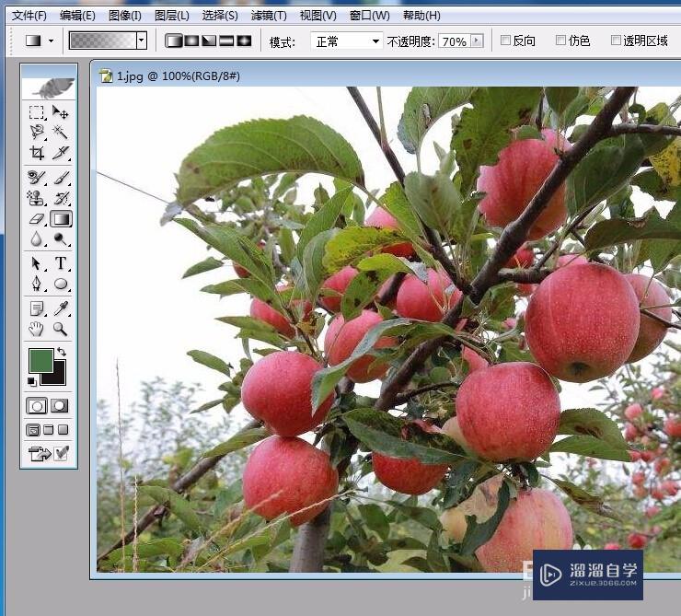Choose the Angle Gradient style
Viewport: 681px width, 616px height.
209,41
